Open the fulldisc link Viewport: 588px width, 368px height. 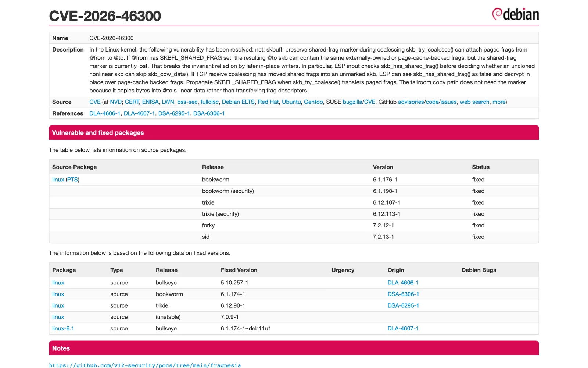(x=209, y=102)
